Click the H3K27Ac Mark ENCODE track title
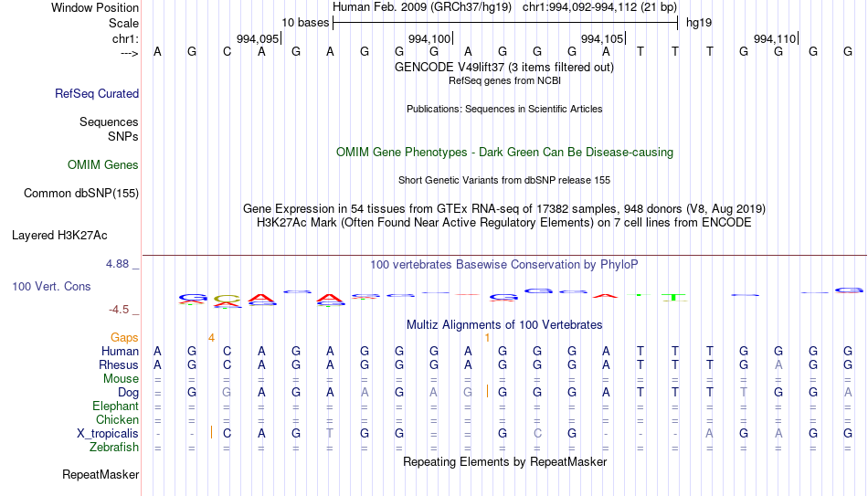Screen dimensions: 868x496 tap(503, 223)
